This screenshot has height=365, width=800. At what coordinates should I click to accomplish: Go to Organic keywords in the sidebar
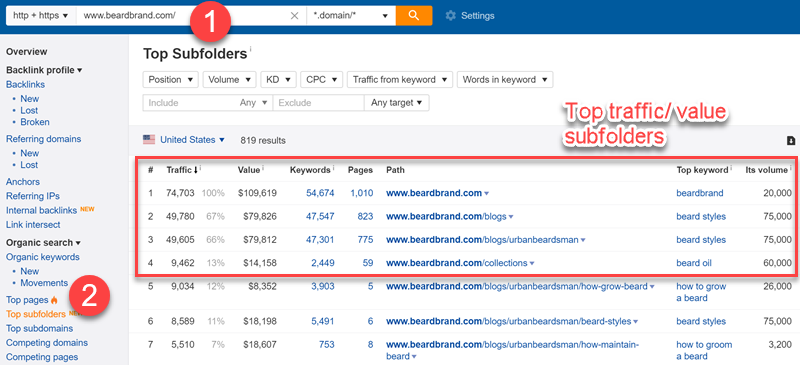tap(43, 257)
